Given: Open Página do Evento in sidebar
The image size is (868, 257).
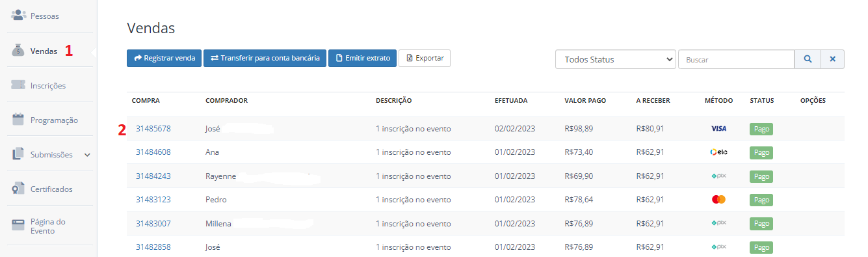Looking at the screenshot, I should tap(48, 226).
